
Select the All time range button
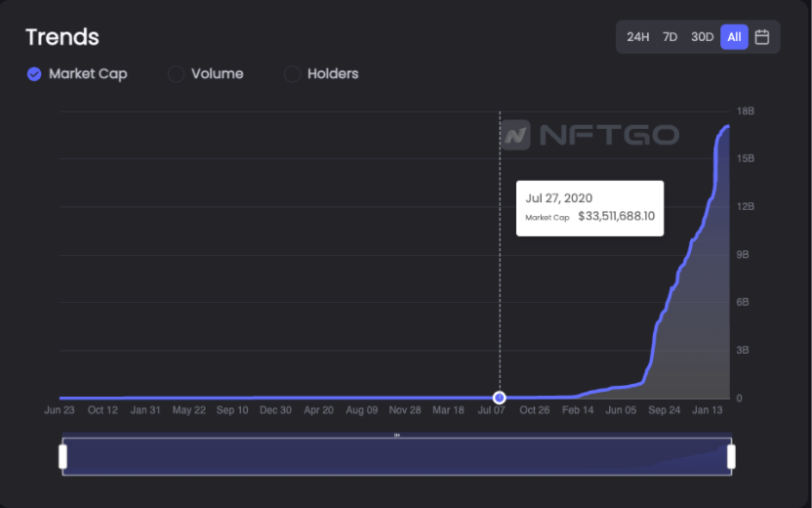(734, 37)
